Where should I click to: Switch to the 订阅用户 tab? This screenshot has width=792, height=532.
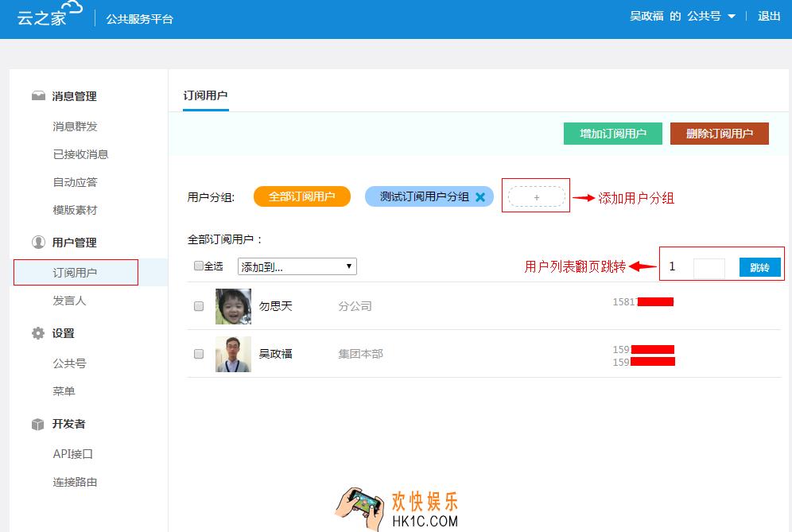tap(206, 95)
